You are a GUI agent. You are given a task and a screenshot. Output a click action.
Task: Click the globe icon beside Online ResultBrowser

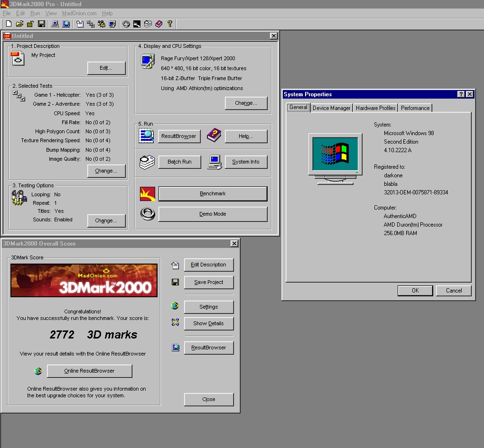point(38,371)
